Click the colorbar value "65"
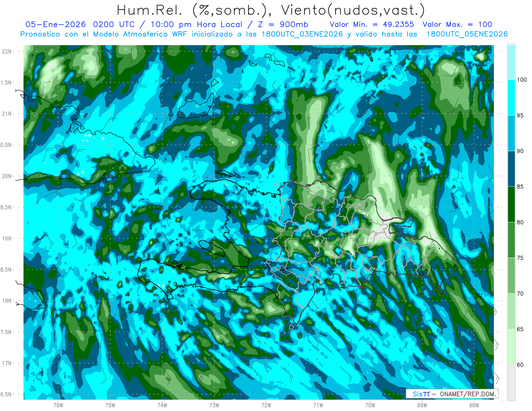 520,329
